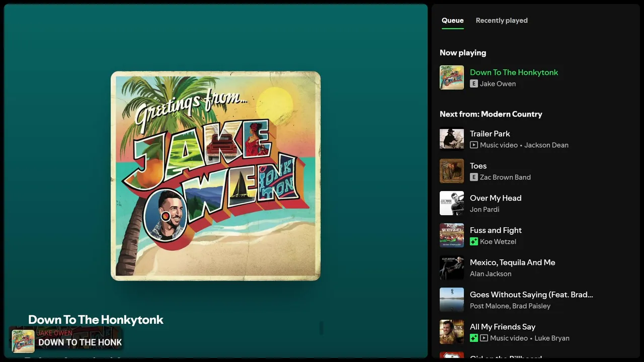Select Over My Head in the queue
This screenshot has width=644, height=362.
point(496,198)
